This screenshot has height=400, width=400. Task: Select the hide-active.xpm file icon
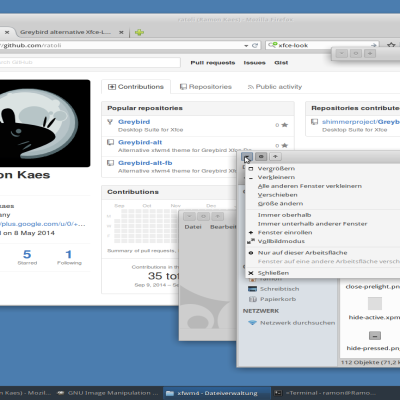click(x=375, y=304)
